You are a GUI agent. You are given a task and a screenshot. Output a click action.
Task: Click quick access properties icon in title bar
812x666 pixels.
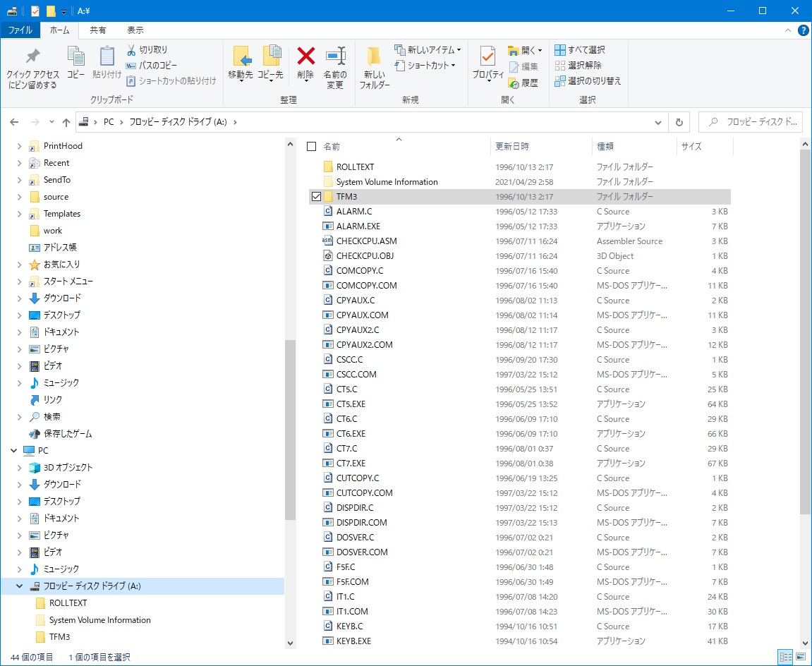coord(35,11)
